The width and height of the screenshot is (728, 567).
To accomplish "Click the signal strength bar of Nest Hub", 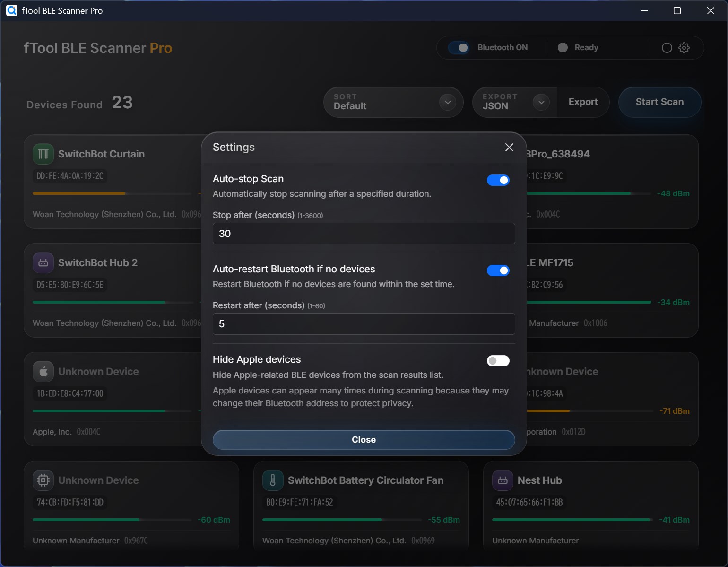I will pyautogui.click(x=571, y=520).
